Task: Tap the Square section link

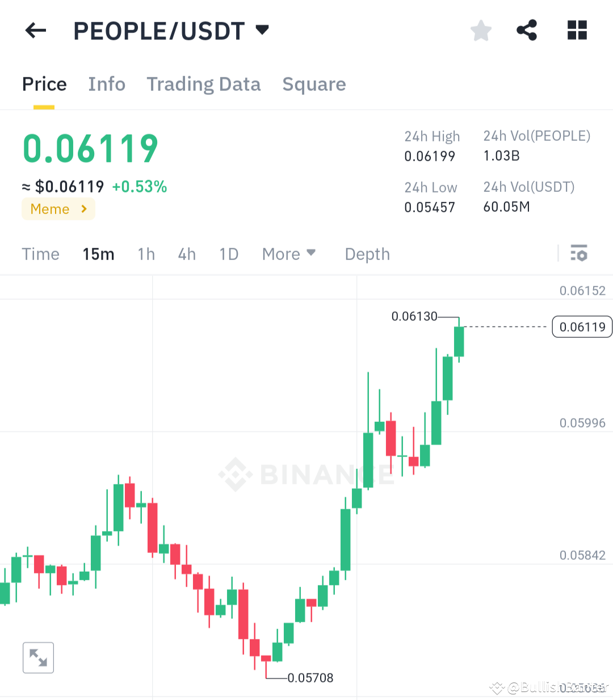Action: tap(314, 83)
